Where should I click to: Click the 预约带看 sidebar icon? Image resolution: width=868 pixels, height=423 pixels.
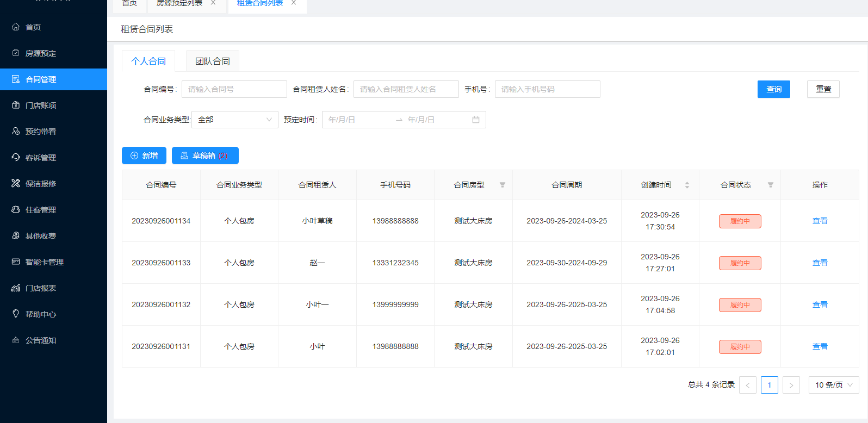pyautogui.click(x=16, y=131)
